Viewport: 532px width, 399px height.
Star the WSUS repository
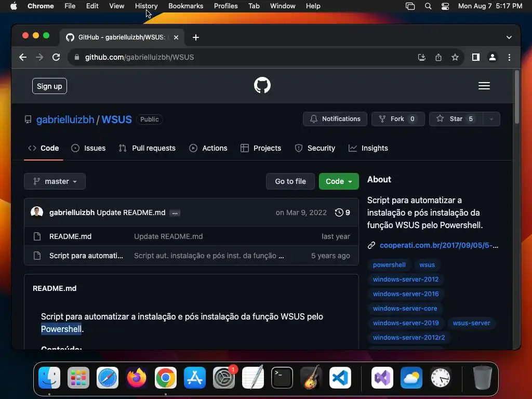tap(456, 119)
